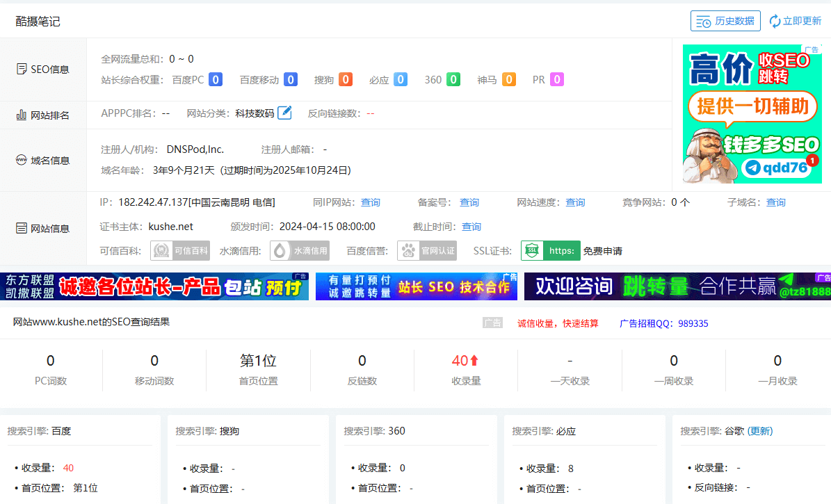Click (更新) next to 谷歌 search engine

point(759,431)
